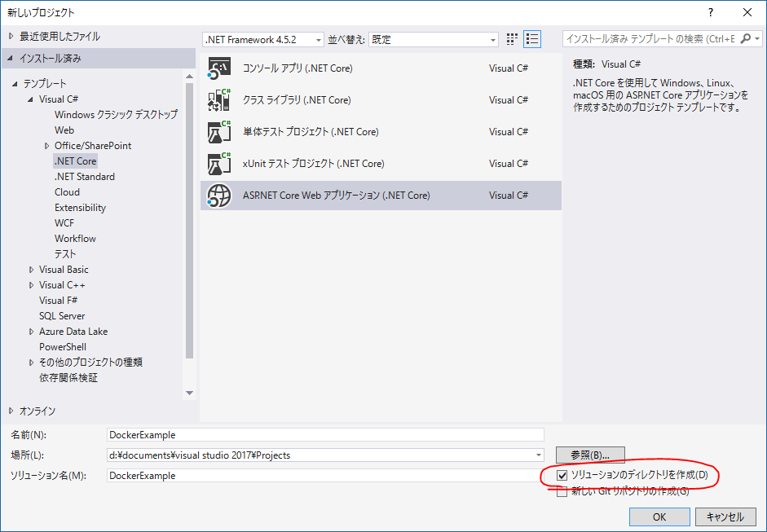The width and height of the screenshot is (767, 532).
Task: Select the Extensibility category
Action: [80, 207]
